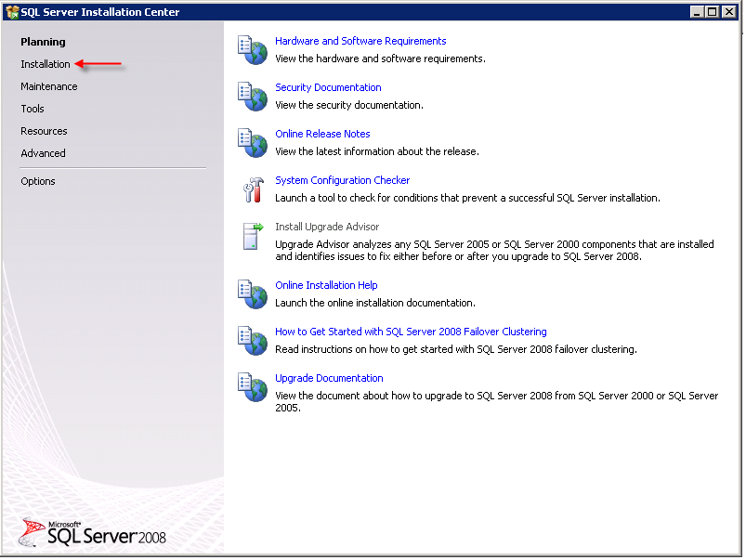Click Install Upgrade Advisor
Image resolution: width=746 pixels, height=560 pixels.
(x=327, y=227)
